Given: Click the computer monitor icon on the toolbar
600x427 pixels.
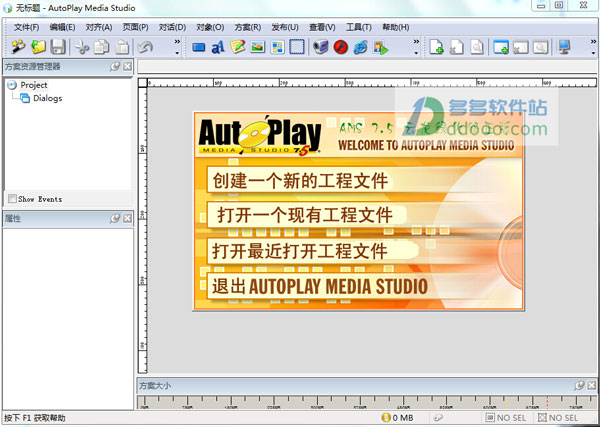Looking at the screenshot, I should (x=564, y=47).
